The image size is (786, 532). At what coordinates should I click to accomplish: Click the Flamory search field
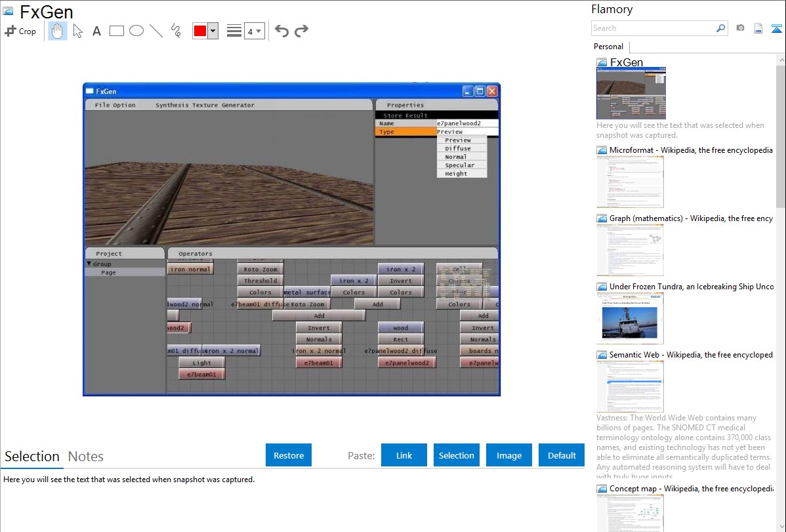653,28
